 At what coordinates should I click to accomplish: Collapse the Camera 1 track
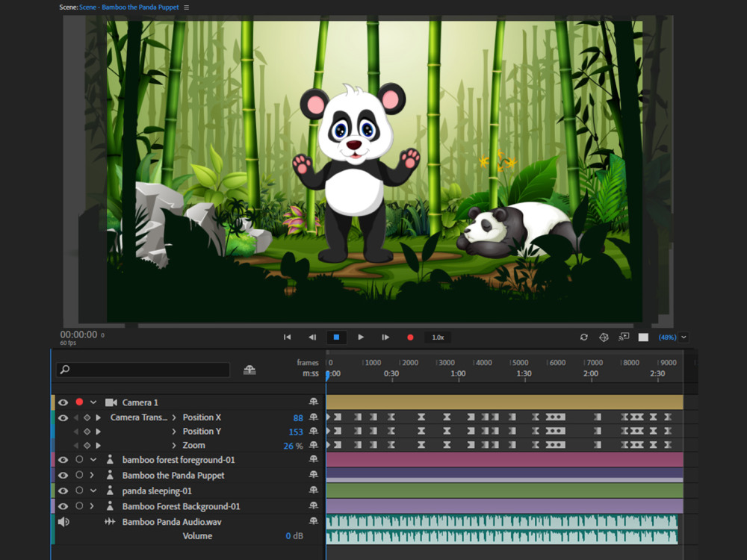coord(93,402)
